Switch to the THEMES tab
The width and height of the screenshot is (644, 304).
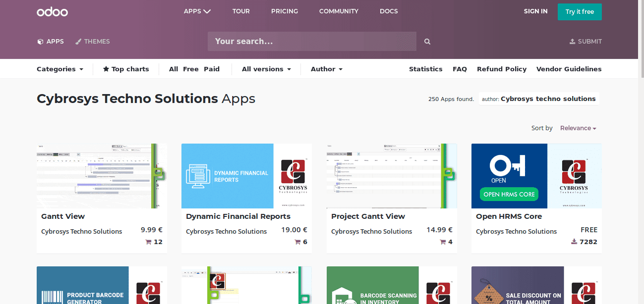[93, 42]
